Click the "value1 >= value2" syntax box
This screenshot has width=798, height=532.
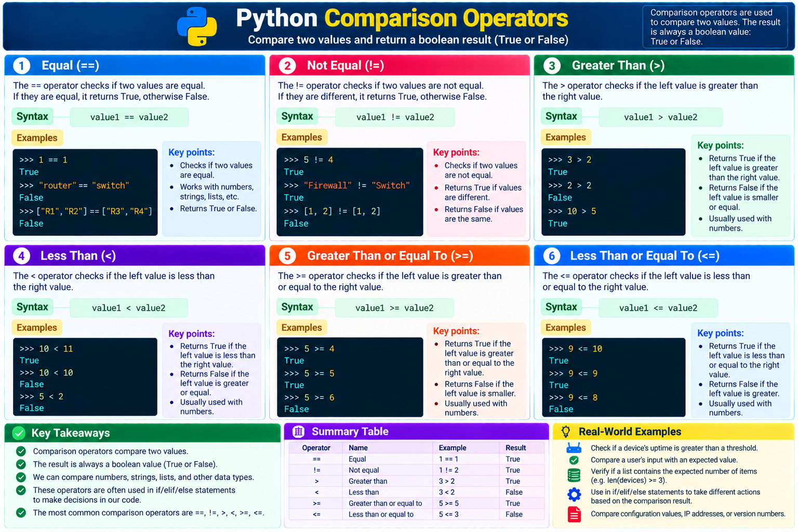[394, 308]
